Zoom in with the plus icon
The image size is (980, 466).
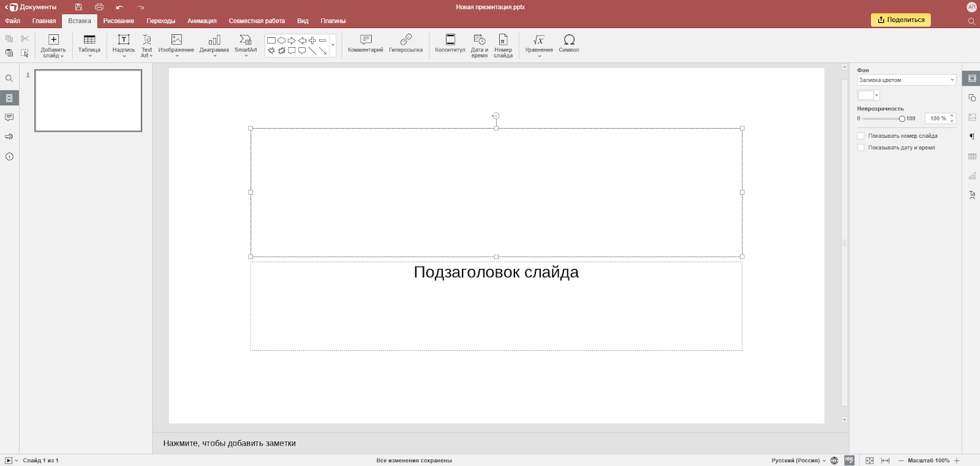point(957,460)
